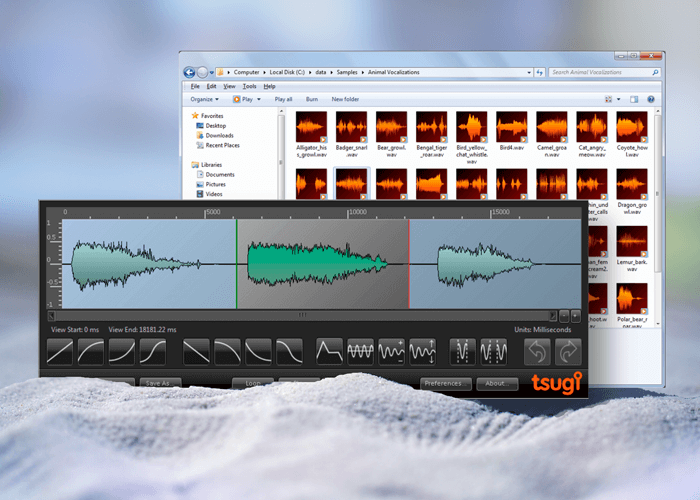This screenshot has width=700, height=500.
Task: Select Downloads in Favorites sidebar
Action: pos(219,135)
